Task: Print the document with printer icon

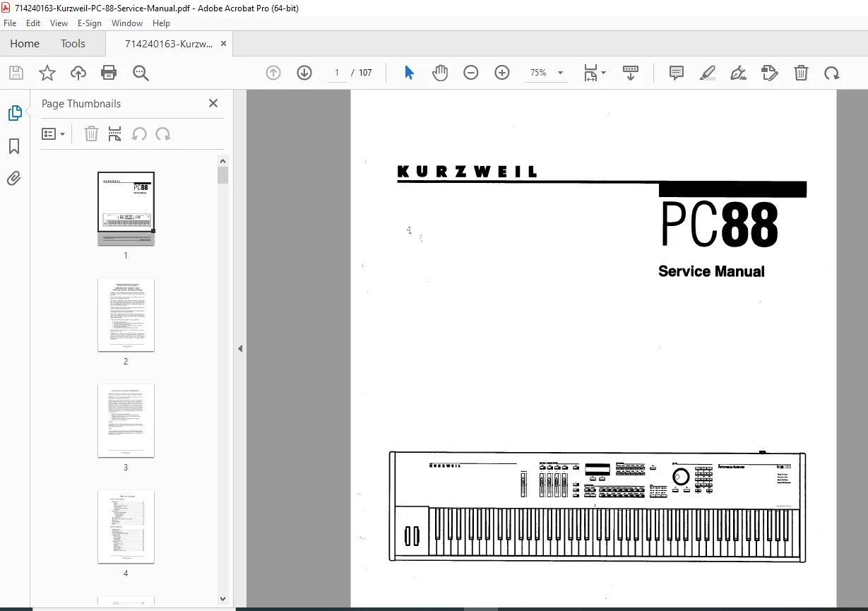Action: pyautogui.click(x=109, y=73)
